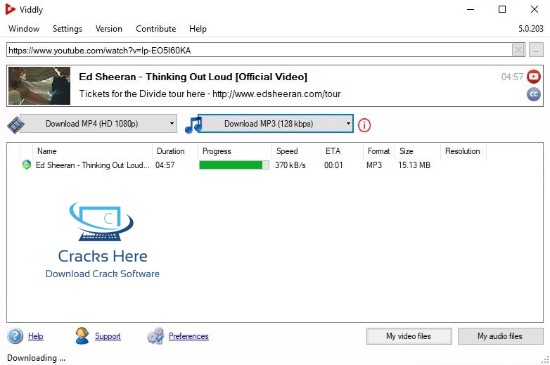This screenshot has height=365, width=550.
Task: Open the Settings menu
Action: coord(67,29)
